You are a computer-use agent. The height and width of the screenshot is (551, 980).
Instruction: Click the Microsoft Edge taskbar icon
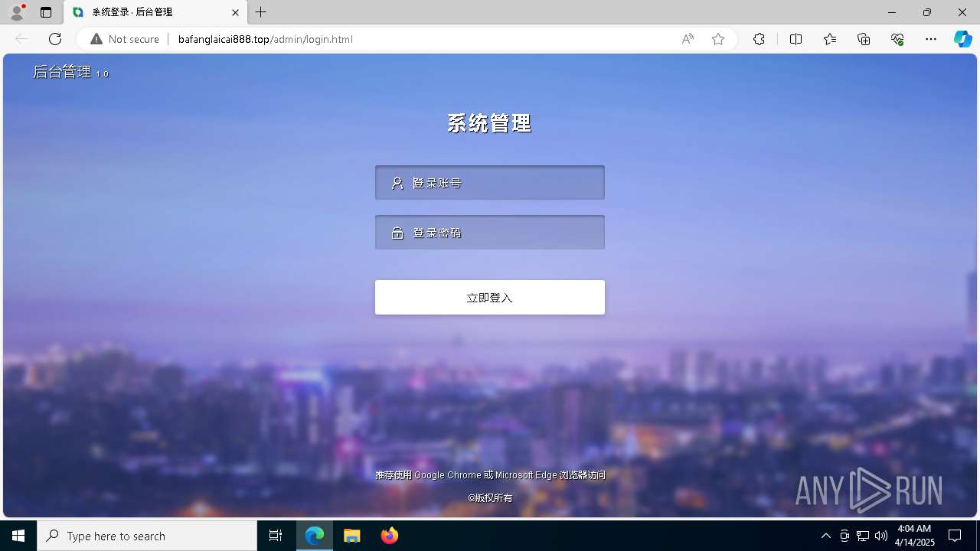tap(315, 536)
